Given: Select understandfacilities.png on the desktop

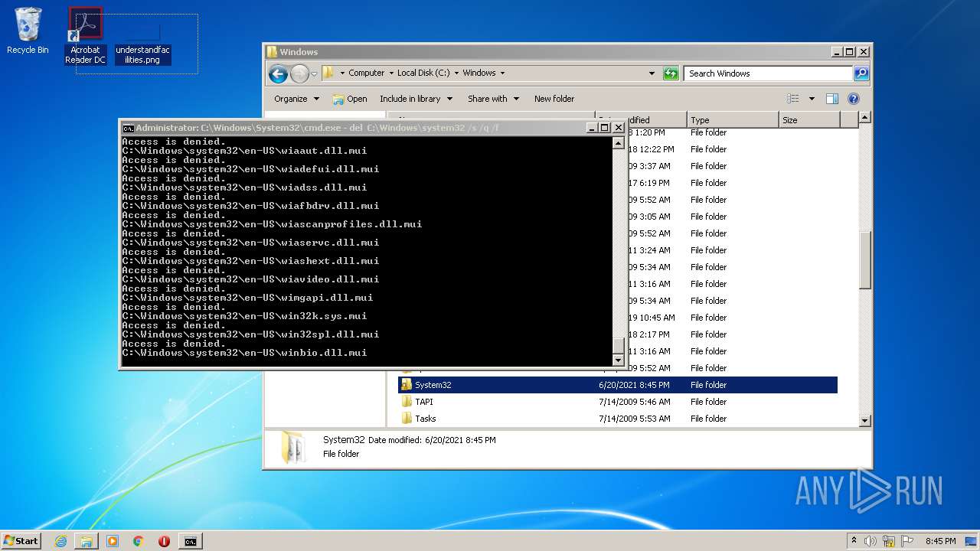Looking at the screenshot, I should [x=142, y=44].
